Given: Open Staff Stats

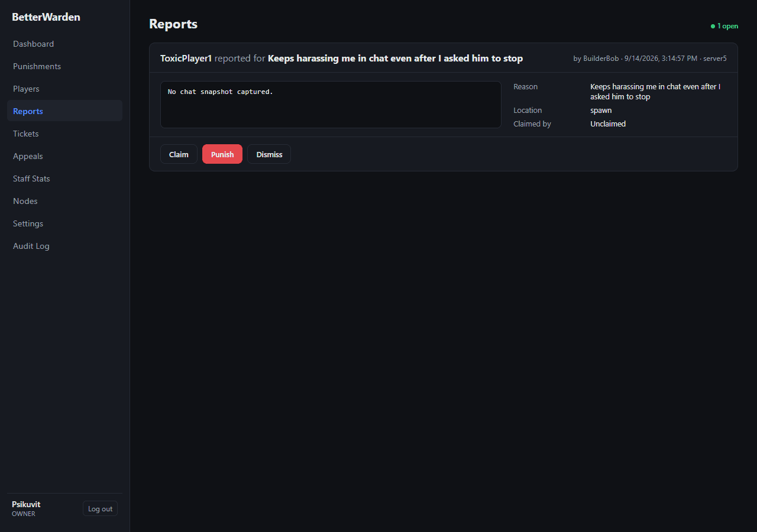Looking at the screenshot, I should click(64, 179).
